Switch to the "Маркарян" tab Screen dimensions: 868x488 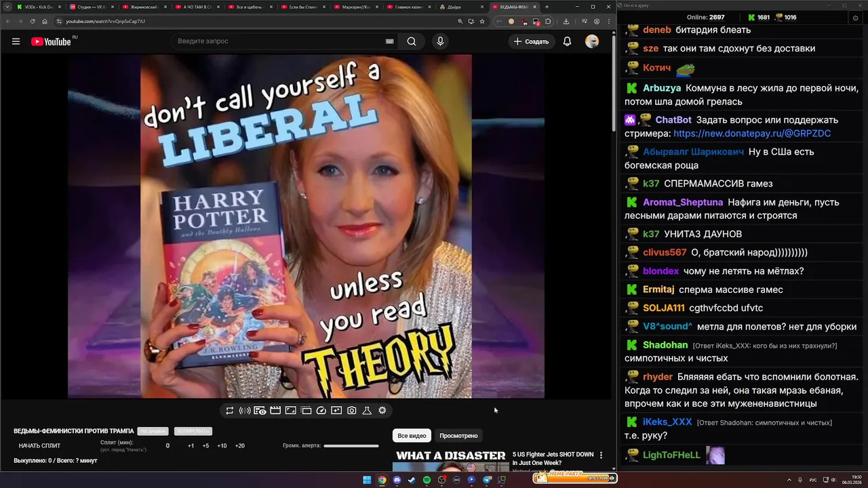[x=355, y=7]
